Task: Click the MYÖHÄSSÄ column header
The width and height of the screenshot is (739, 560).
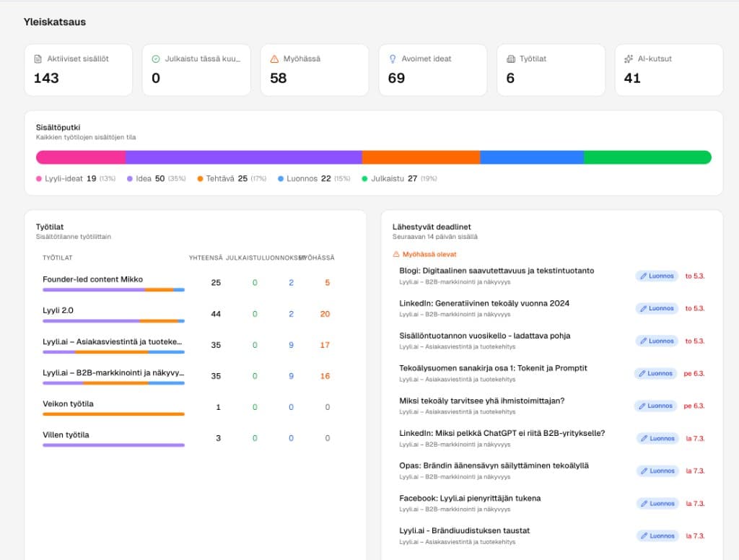Action: pyautogui.click(x=318, y=258)
